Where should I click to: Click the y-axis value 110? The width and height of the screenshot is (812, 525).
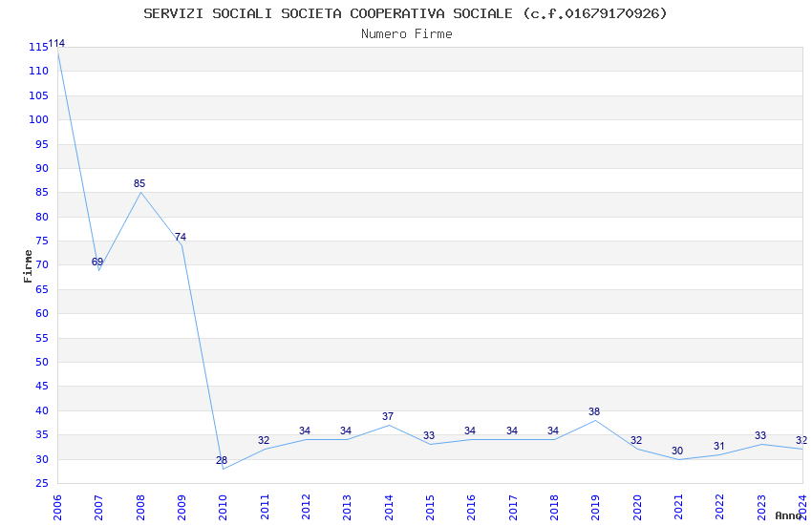39,71
